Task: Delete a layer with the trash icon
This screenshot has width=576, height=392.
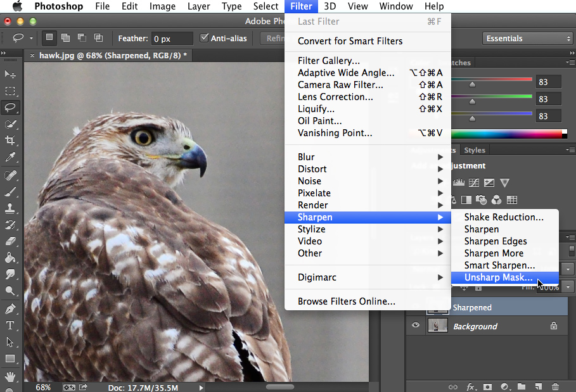Action: 556,386
